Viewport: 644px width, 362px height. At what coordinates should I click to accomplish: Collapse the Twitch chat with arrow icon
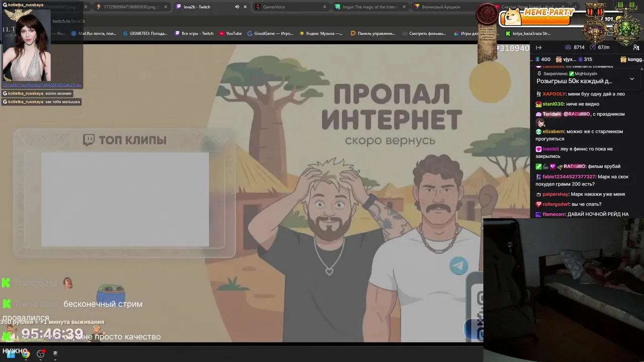(538, 47)
